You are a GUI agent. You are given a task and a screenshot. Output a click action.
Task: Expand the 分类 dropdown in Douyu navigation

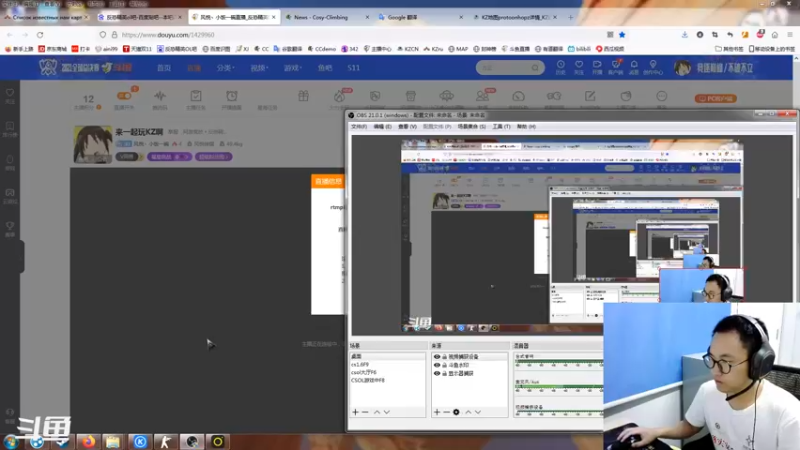(x=224, y=67)
